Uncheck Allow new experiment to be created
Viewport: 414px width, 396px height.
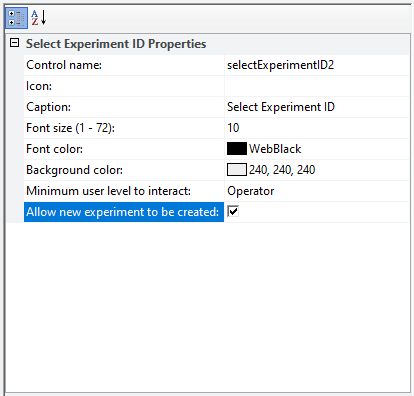pyautogui.click(x=233, y=212)
